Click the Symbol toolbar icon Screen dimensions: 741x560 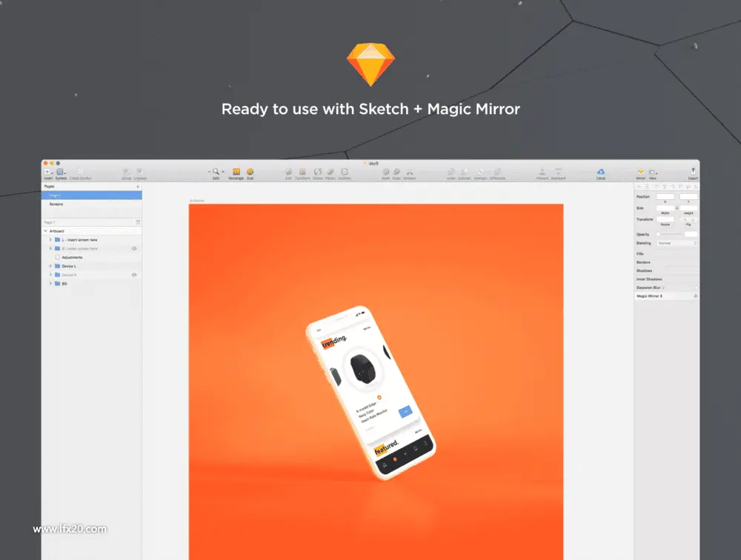tap(61, 172)
